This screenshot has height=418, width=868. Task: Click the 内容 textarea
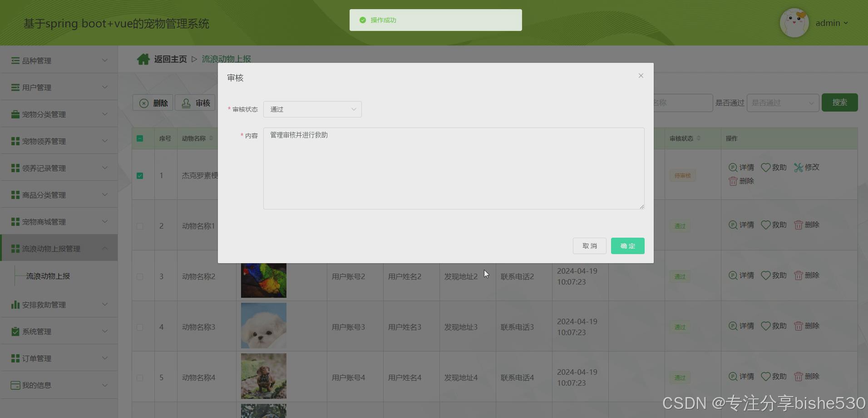[454, 168]
